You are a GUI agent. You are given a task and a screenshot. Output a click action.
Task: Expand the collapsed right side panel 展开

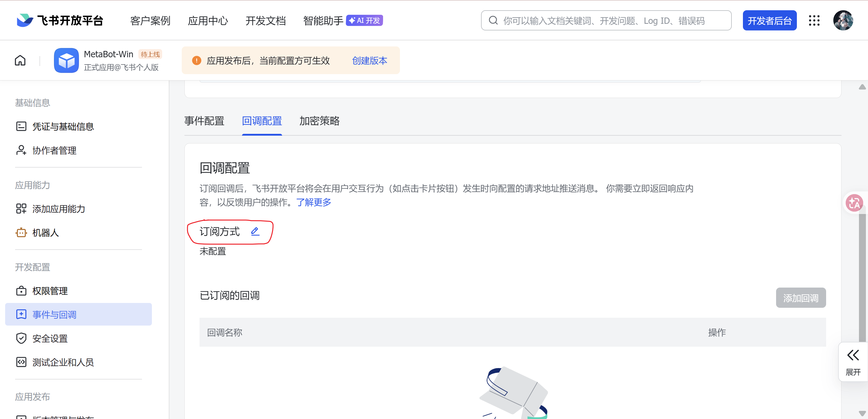(x=853, y=362)
